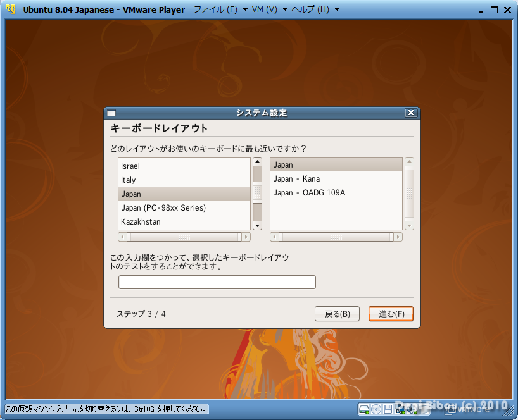Image resolution: width=518 pixels, height=420 pixels.
Task: Close the システム設定 dialog
Action: click(411, 113)
